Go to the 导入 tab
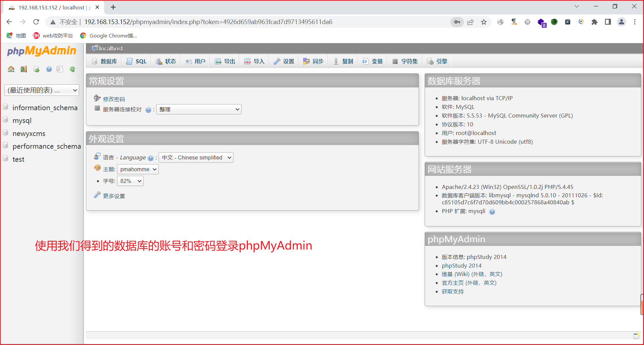The image size is (644, 345). coord(254,61)
